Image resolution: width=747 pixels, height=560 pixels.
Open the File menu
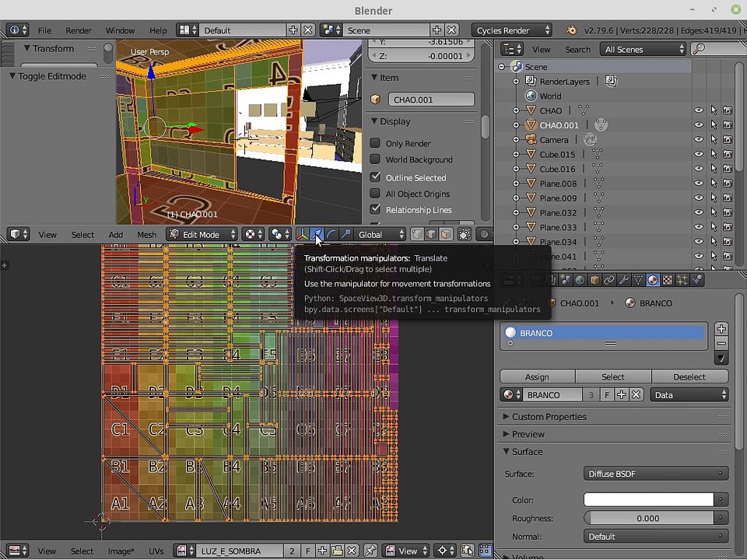[x=44, y=30]
